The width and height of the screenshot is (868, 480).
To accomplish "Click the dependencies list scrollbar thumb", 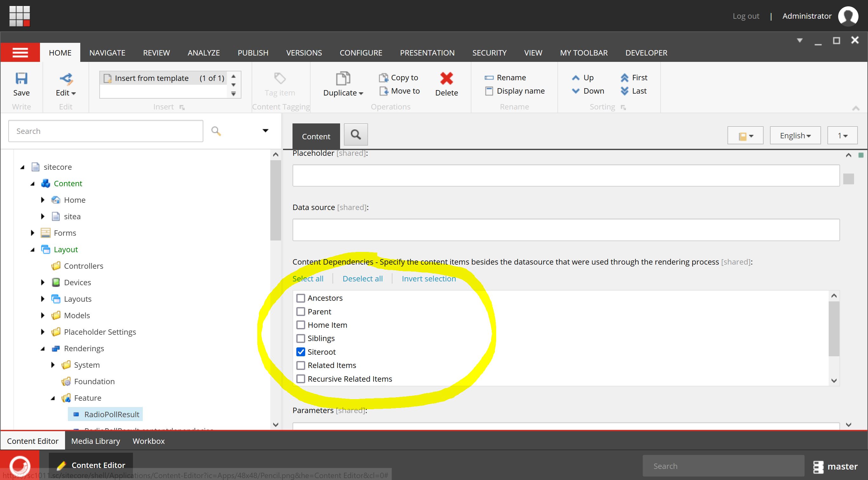I will click(x=834, y=329).
